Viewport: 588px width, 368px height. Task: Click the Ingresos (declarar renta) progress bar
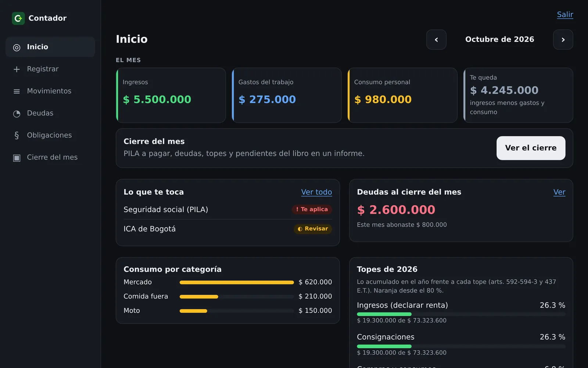461,314
